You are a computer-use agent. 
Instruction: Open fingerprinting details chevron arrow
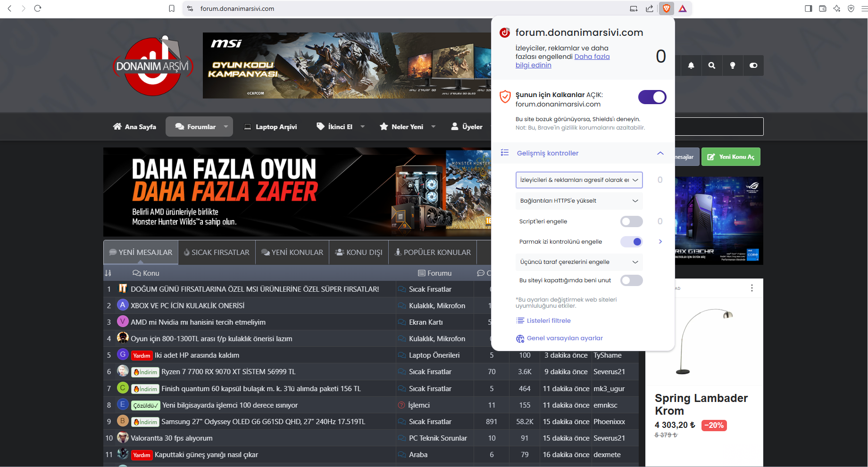point(660,242)
